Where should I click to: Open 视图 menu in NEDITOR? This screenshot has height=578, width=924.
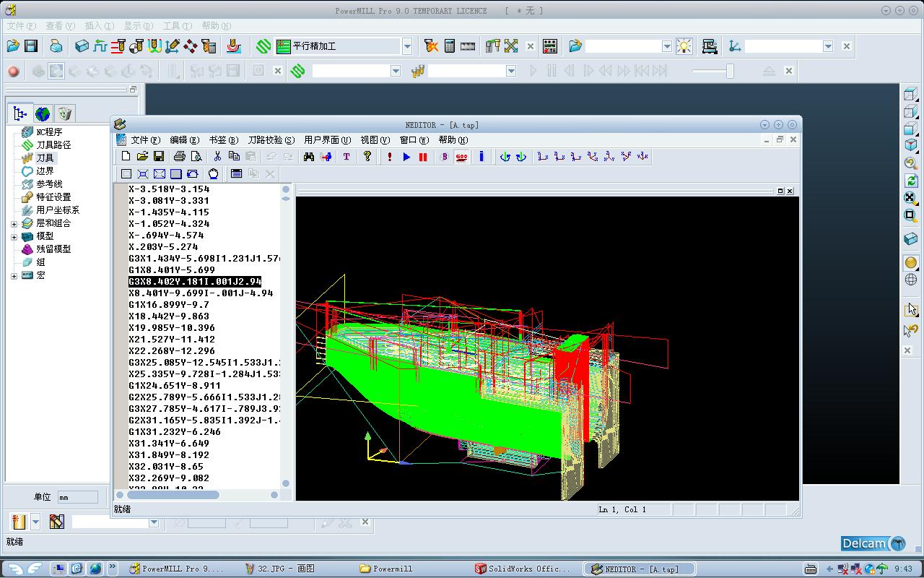click(375, 140)
